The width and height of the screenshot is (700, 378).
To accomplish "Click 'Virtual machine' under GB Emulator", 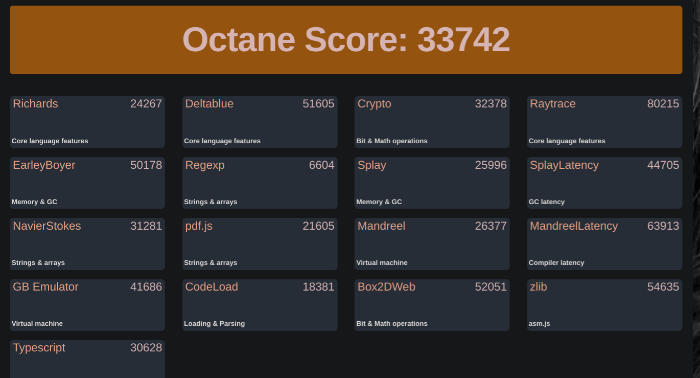I will (x=37, y=324).
